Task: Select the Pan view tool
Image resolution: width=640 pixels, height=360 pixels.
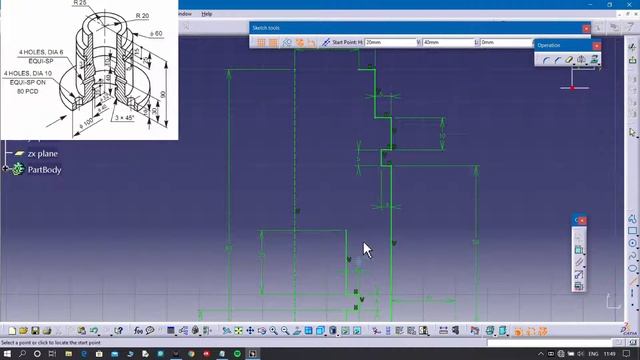Action: (250, 331)
